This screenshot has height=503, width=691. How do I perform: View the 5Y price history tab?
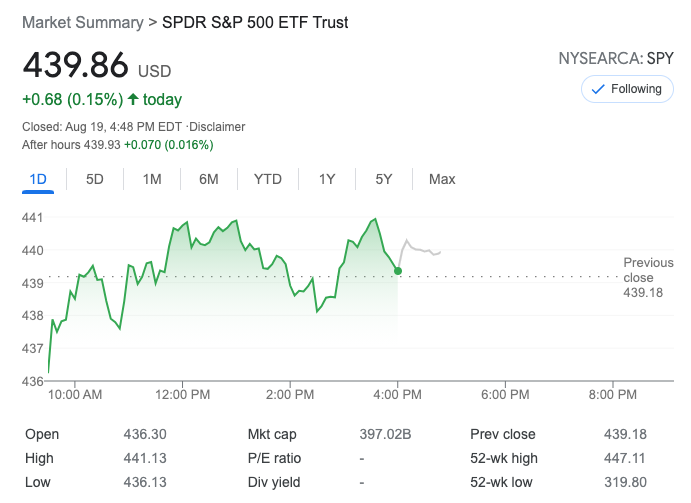(384, 179)
